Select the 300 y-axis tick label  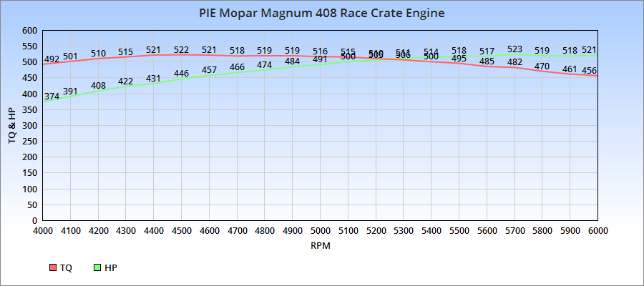click(31, 126)
